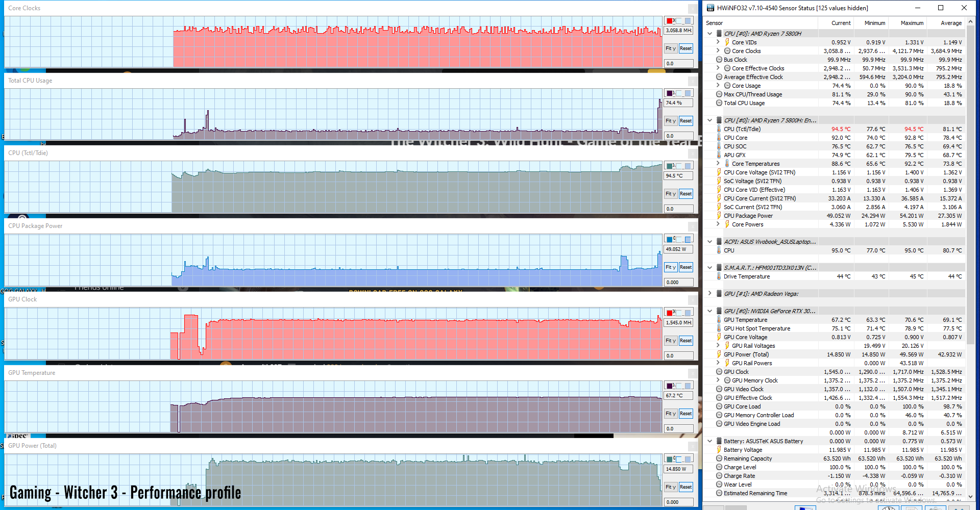This screenshot has width=980, height=510.
Task: Click the clock icon beside Bus Clock
Action: [x=719, y=60]
